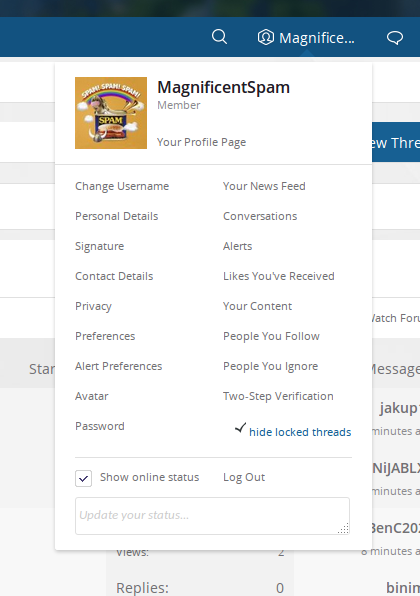Open the conversations speech bubble icon

(x=395, y=38)
